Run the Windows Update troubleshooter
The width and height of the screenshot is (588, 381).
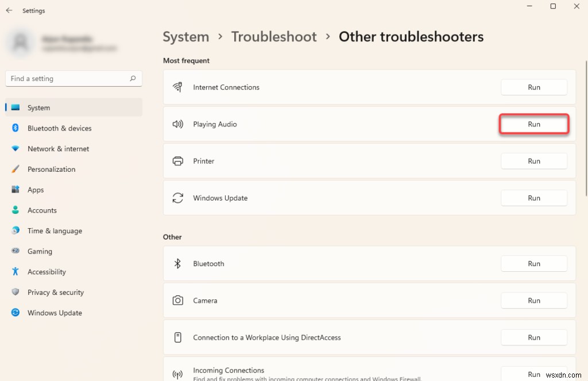coord(533,198)
